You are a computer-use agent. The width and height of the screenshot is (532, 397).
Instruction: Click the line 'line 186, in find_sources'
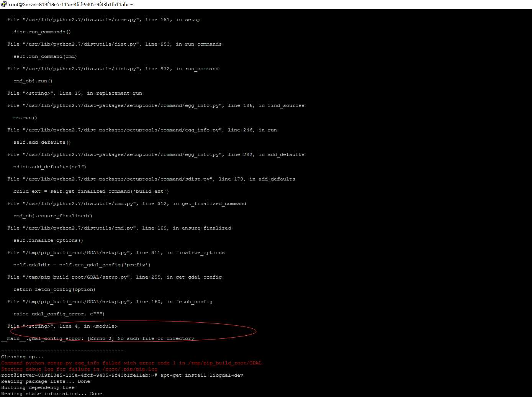point(156,105)
